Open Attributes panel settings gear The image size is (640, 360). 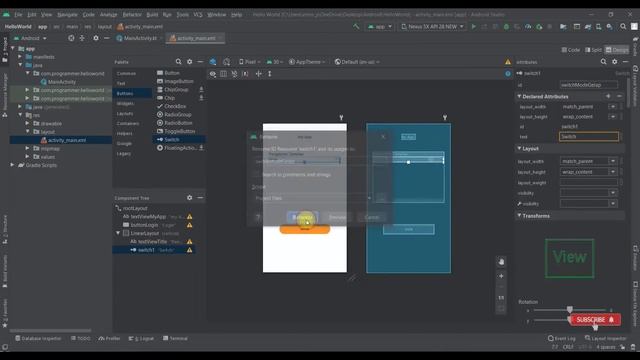coord(615,62)
